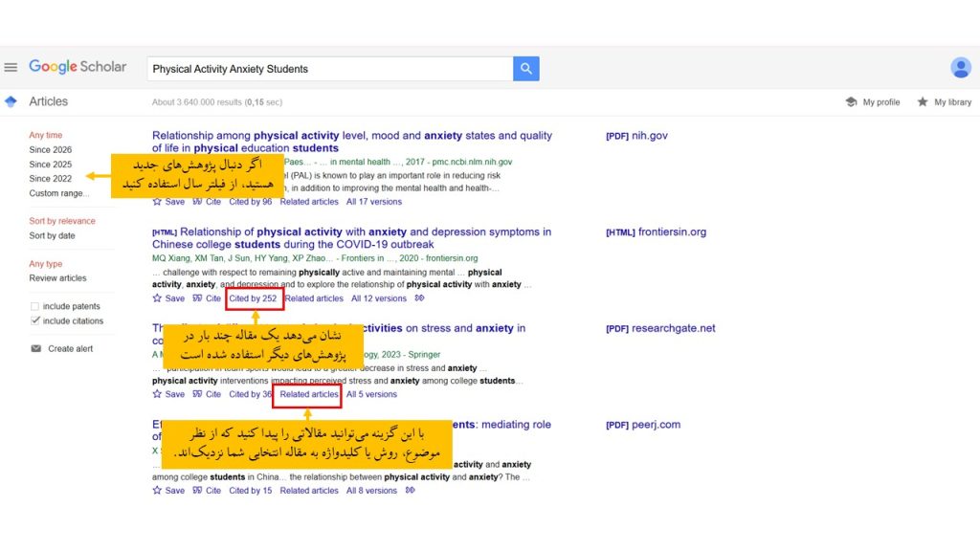The width and height of the screenshot is (980, 551).
Task: Open the [HTML] frontiersin.org link
Action: tap(656, 231)
